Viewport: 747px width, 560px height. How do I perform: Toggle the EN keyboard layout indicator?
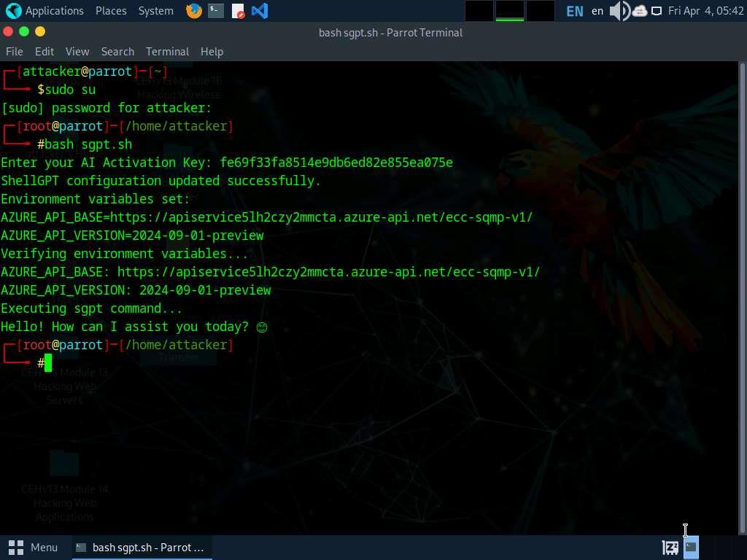575,11
